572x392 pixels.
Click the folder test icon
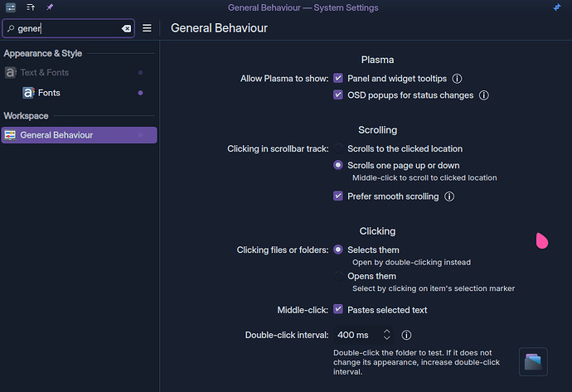pyautogui.click(x=533, y=361)
